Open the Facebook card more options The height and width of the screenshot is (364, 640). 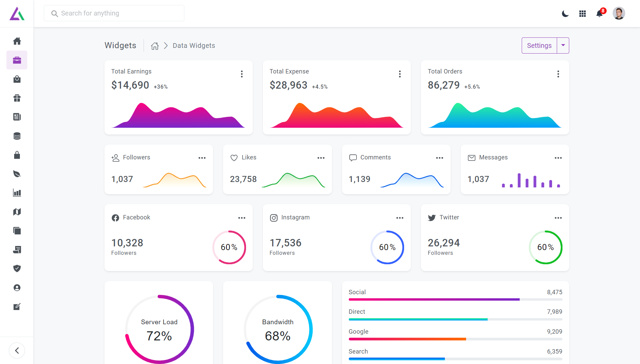(x=242, y=218)
